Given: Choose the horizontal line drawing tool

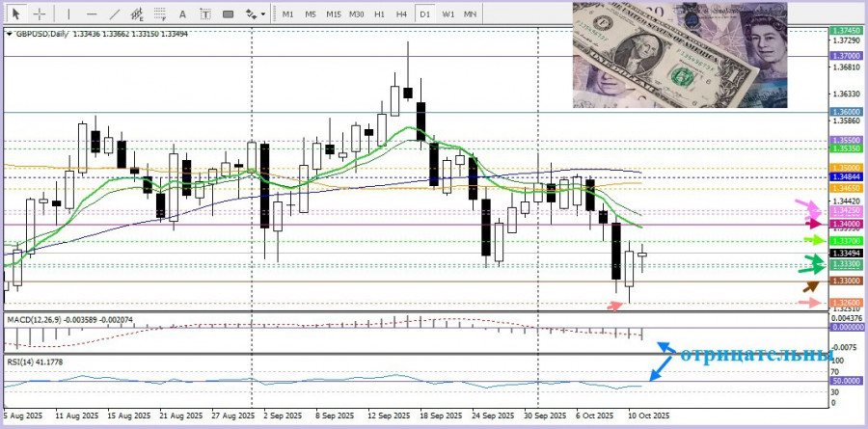Looking at the screenshot, I should [x=91, y=14].
